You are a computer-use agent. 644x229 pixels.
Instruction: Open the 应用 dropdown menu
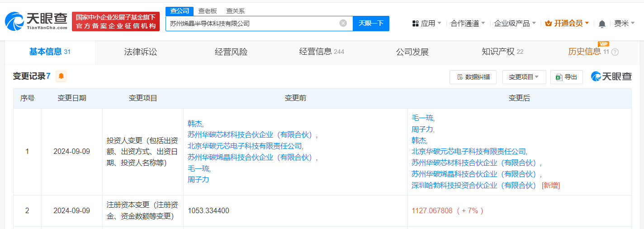point(427,24)
